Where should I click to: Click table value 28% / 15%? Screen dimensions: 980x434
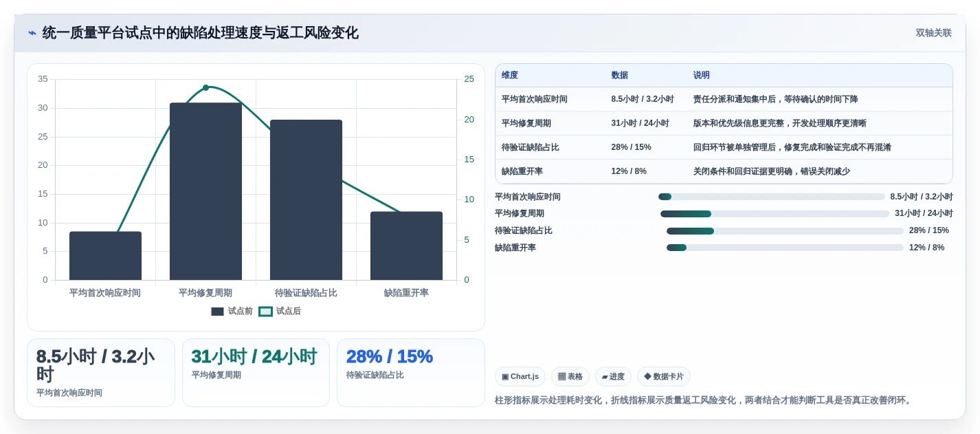(x=631, y=147)
